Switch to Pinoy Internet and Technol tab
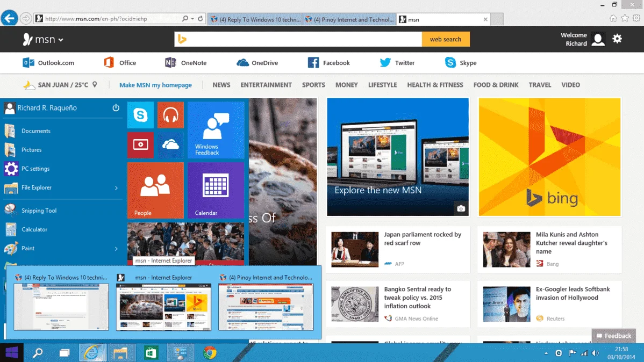 (x=349, y=19)
